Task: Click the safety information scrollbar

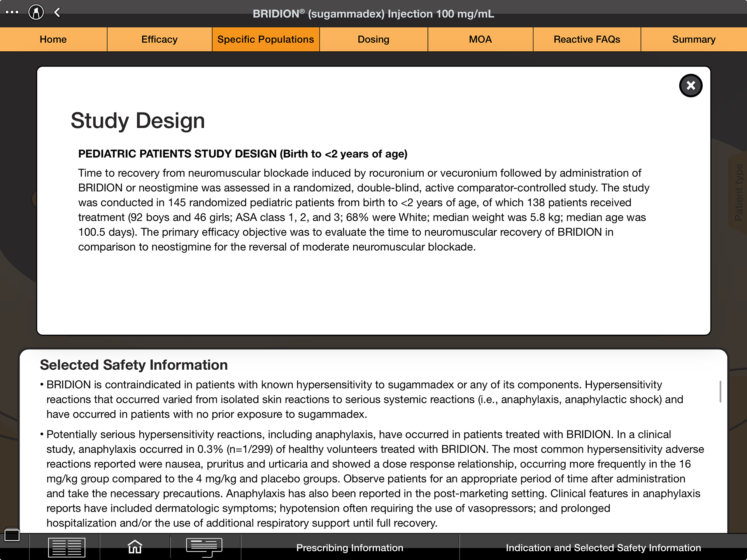Action: pos(720,391)
